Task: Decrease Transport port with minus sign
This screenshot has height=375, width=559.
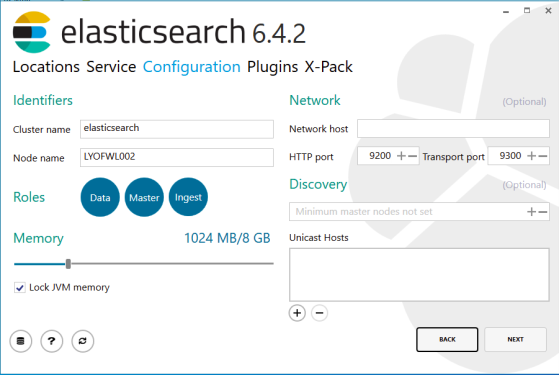Action: pyautogui.click(x=543, y=156)
